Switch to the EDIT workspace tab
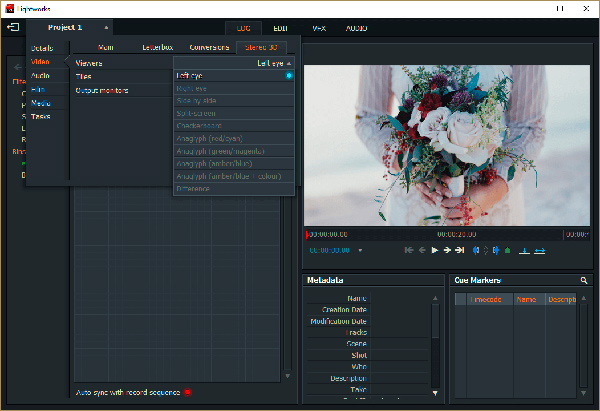 tap(279, 28)
